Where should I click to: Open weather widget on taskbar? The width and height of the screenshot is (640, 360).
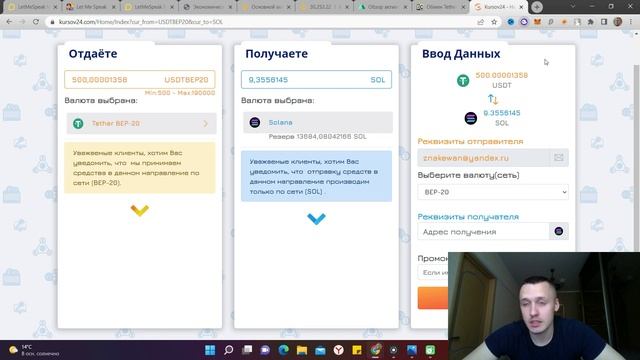click(x=34, y=350)
